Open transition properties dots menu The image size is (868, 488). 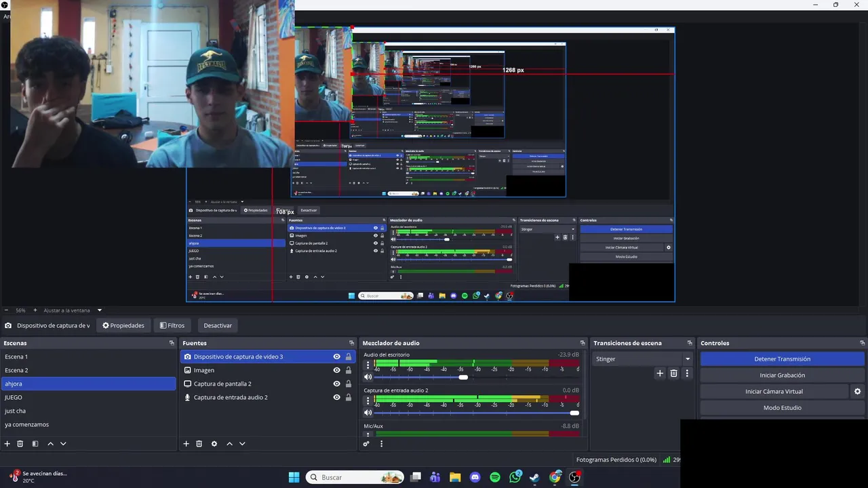click(687, 373)
